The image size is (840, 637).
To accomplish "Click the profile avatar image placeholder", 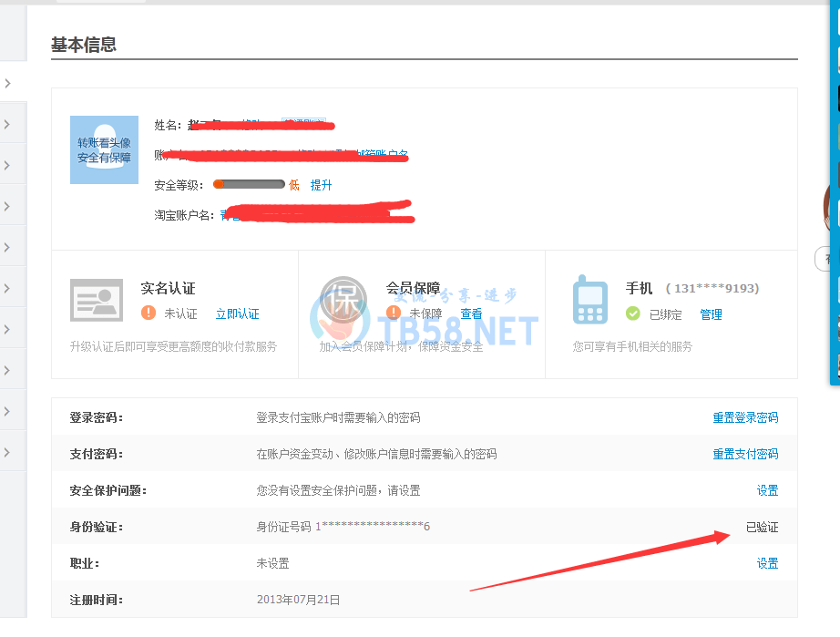I will pyautogui.click(x=105, y=149).
